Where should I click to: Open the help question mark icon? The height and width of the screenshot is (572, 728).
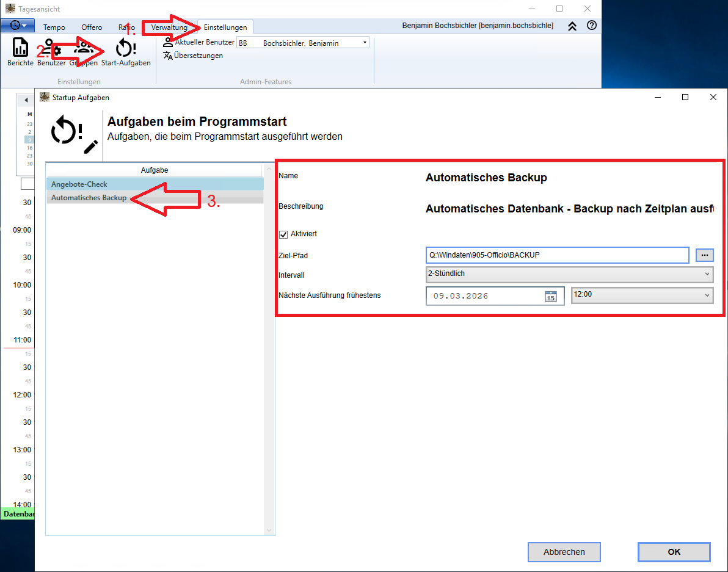[591, 26]
